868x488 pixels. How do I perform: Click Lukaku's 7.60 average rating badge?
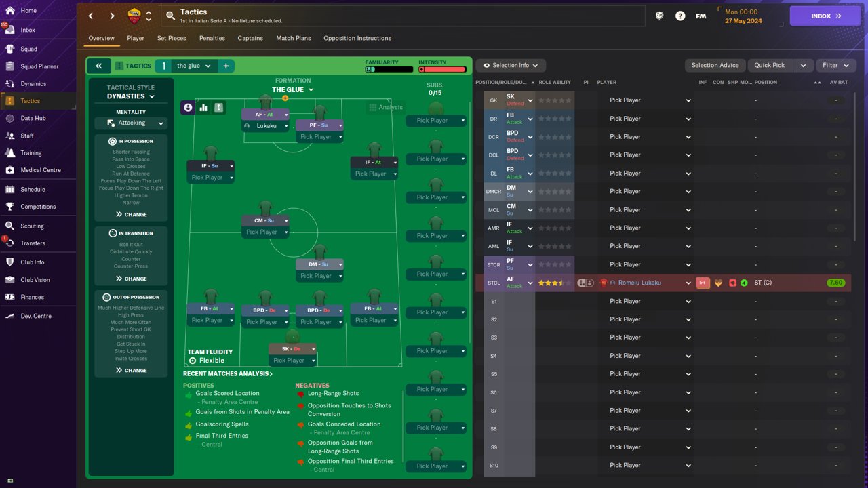(835, 283)
